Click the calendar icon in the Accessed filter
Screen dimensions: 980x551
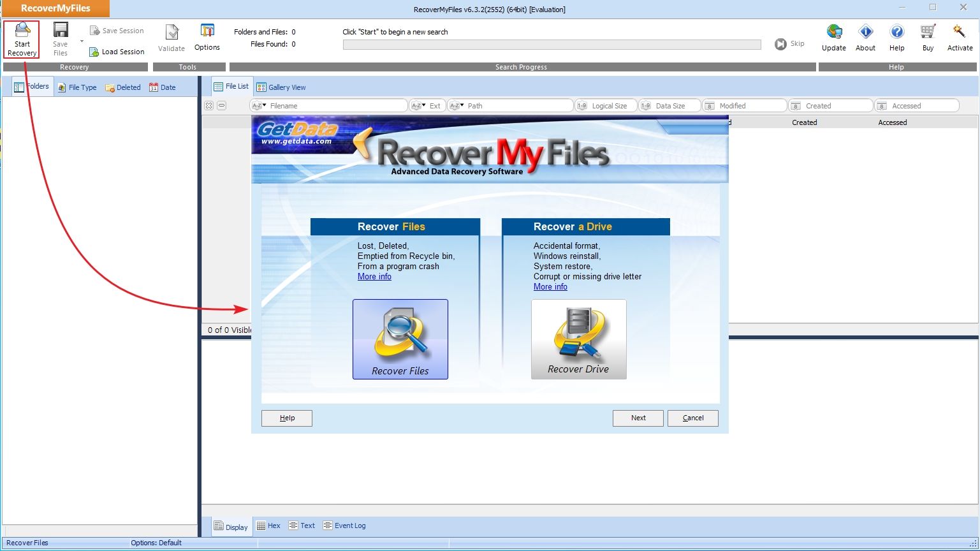882,106
